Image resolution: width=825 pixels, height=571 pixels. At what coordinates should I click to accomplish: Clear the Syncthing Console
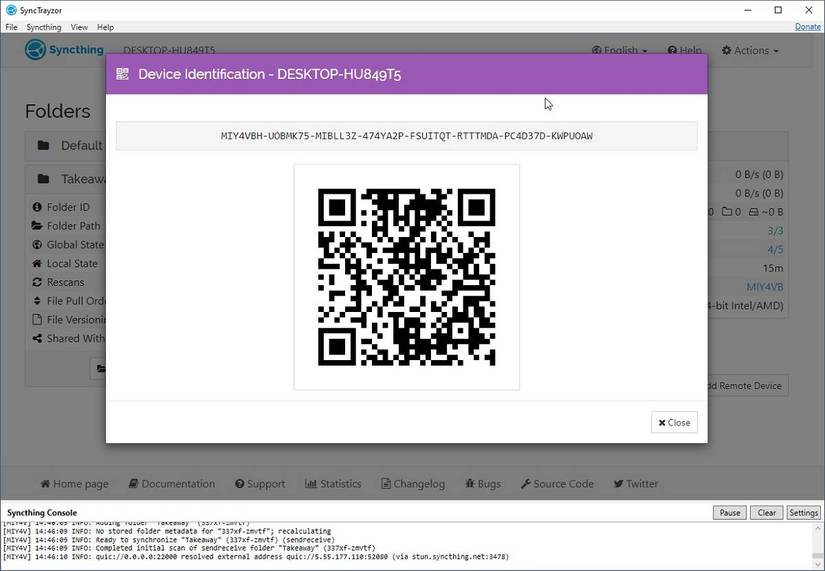pyautogui.click(x=767, y=513)
